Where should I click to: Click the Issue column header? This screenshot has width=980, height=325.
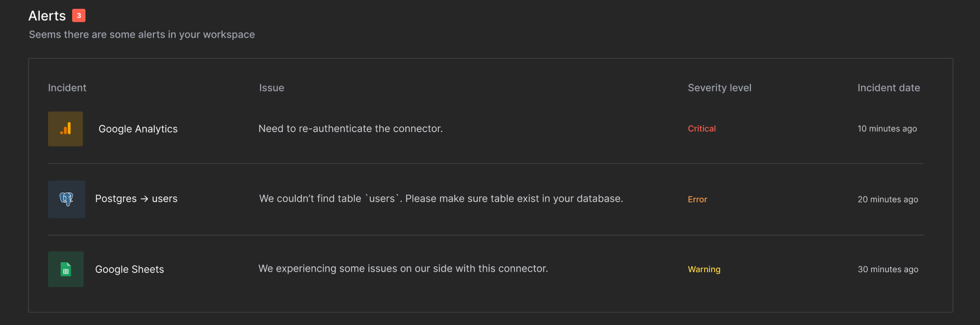coord(272,88)
